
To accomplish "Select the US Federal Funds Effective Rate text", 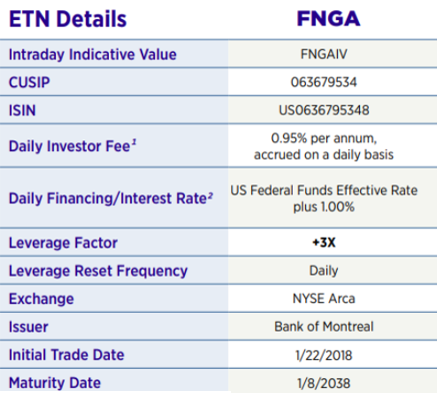I will 324,190.
